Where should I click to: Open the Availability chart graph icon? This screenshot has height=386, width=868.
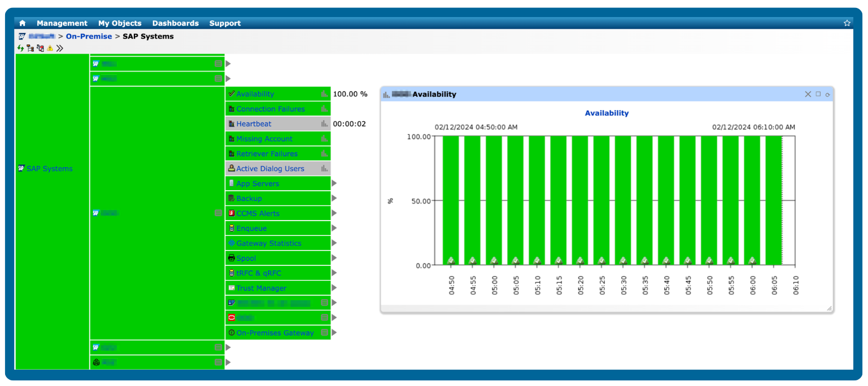pos(324,94)
